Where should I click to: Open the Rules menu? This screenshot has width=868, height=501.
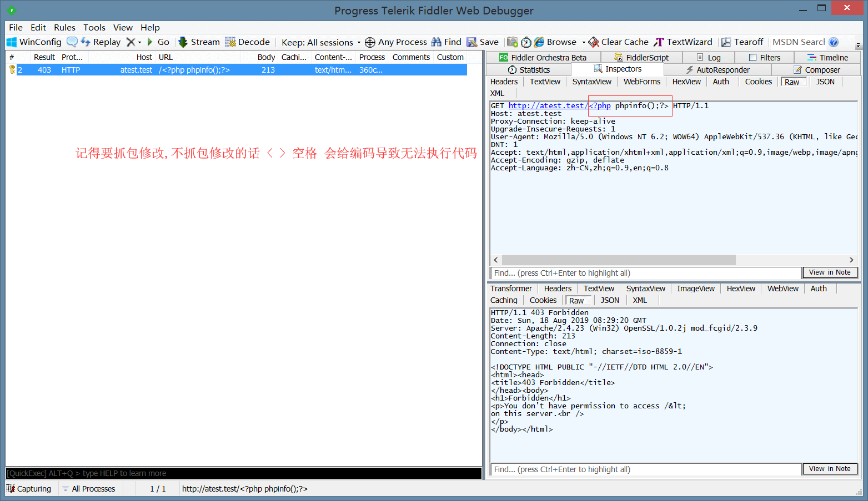coord(64,27)
